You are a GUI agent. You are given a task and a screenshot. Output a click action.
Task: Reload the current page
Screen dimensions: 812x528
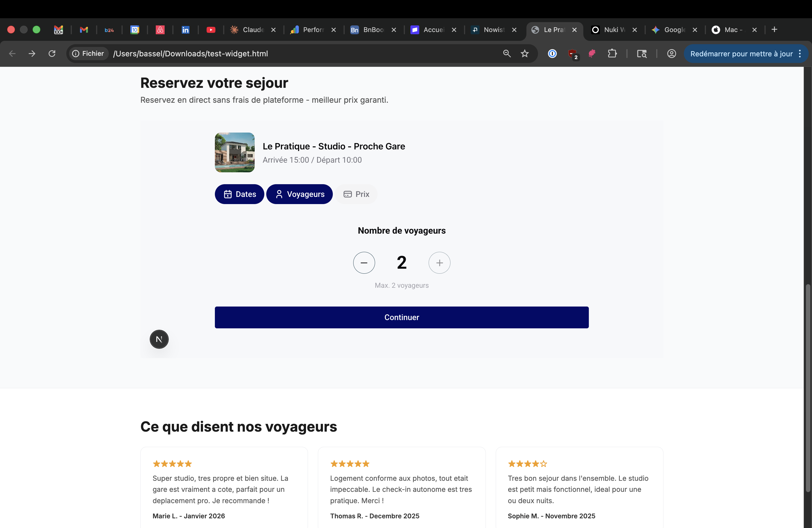[52, 54]
